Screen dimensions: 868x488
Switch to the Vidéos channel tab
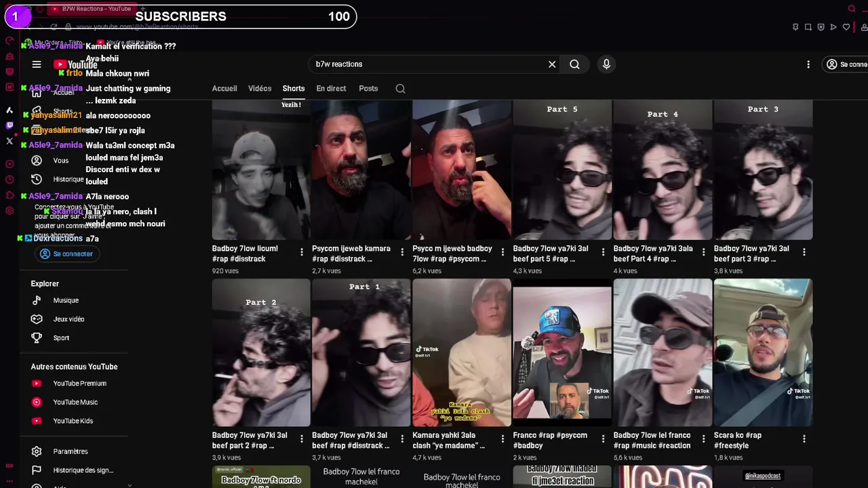pyautogui.click(x=260, y=89)
